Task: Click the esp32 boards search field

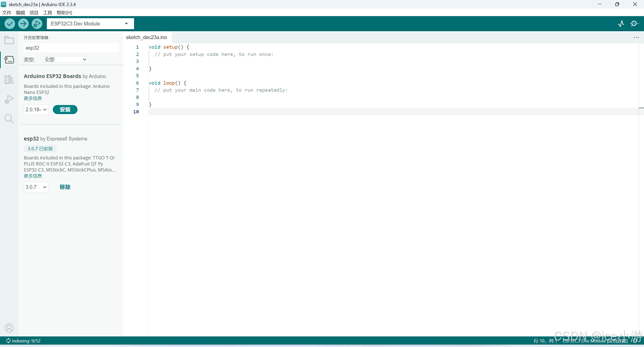Action: 71,48
